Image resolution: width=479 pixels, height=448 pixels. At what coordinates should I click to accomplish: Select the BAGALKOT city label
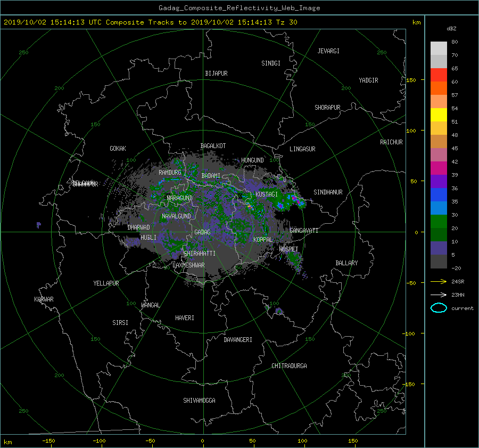coord(213,146)
